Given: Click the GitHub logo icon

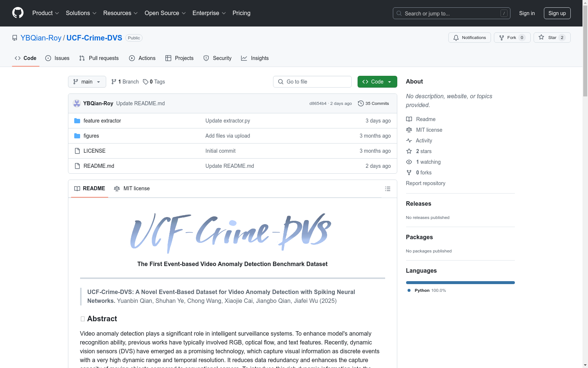Looking at the screenshot, I should click(x=18, y=13).
